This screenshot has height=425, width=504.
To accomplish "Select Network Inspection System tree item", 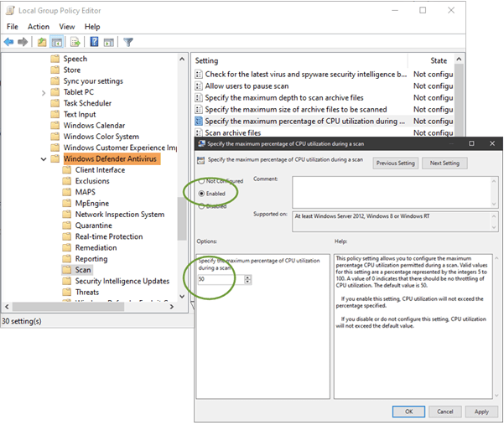I will pyautogui.click(x=120, y=215).
